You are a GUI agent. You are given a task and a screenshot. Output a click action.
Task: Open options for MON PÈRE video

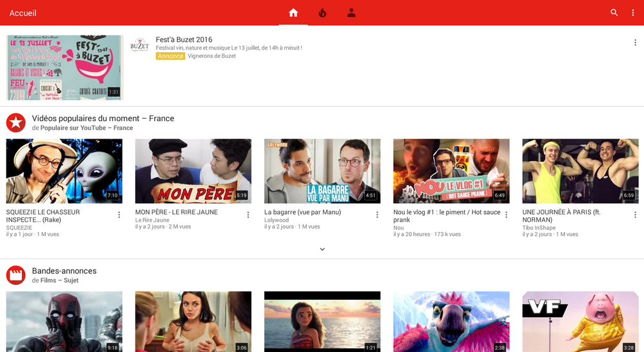pyautogui.click(x=248, y=215)
